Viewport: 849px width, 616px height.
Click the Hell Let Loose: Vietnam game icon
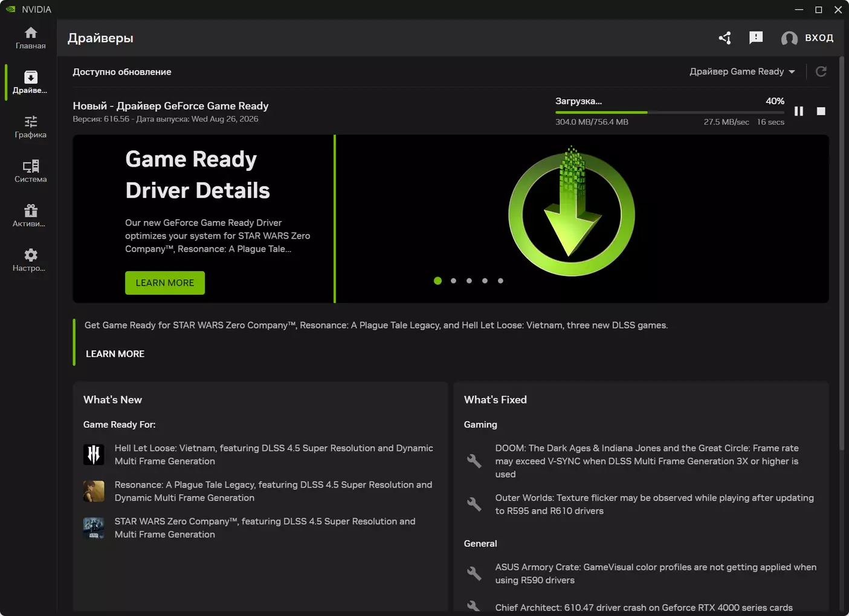94,454
